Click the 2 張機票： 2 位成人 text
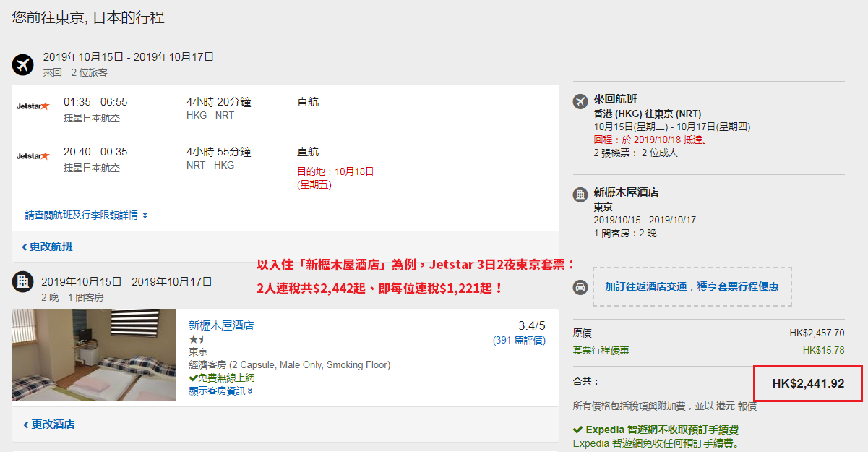Viewport: 868px width, 452px height. pos(636,153)
